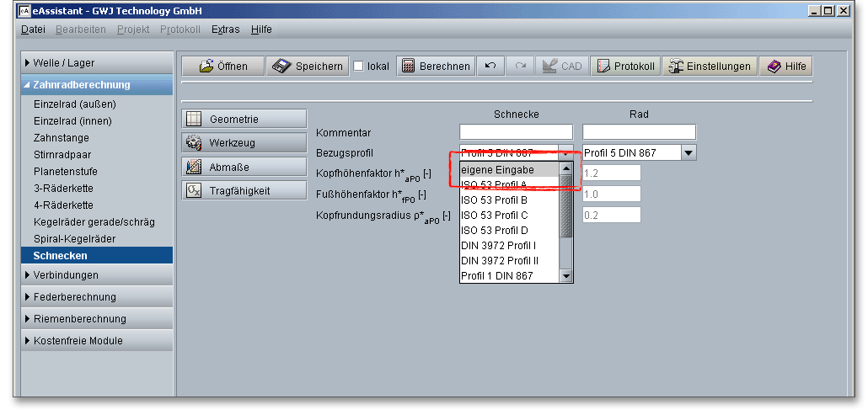Toggle the lokal checkbox
This screenshot has width=868, height=410.
(358, 67)
